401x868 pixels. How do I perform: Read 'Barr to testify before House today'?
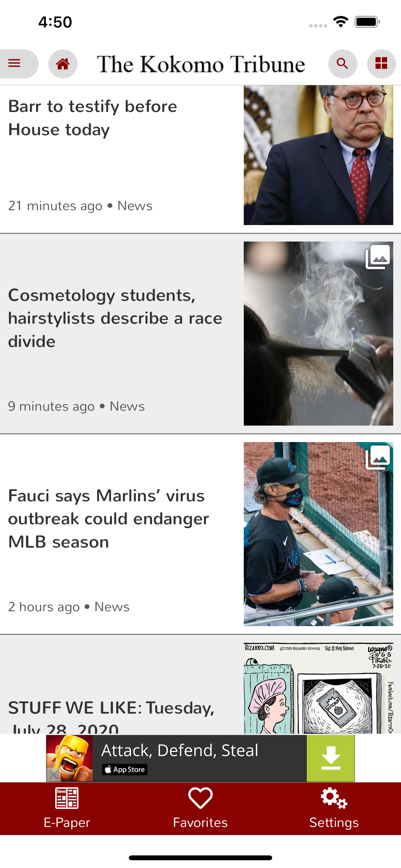93,118
